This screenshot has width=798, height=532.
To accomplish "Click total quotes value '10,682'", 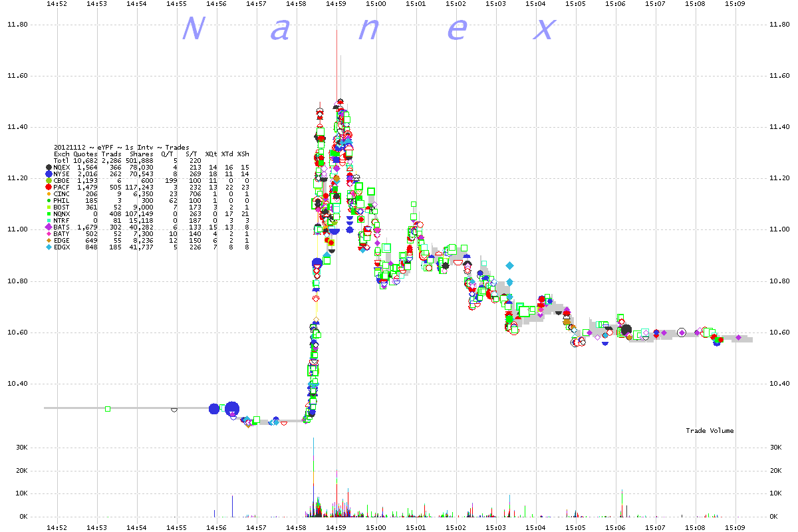I will (x=85, y=160).
